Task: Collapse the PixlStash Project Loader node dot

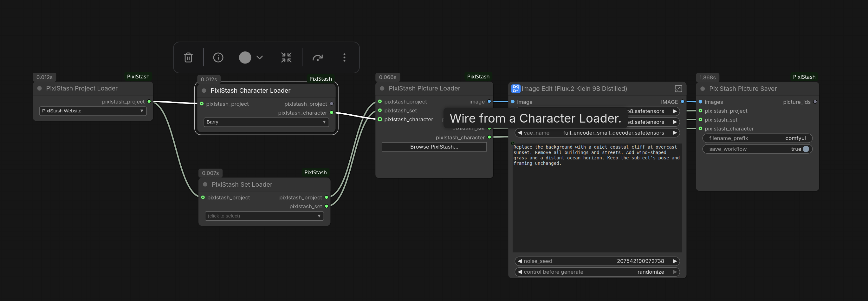Action: coord(39,88)
